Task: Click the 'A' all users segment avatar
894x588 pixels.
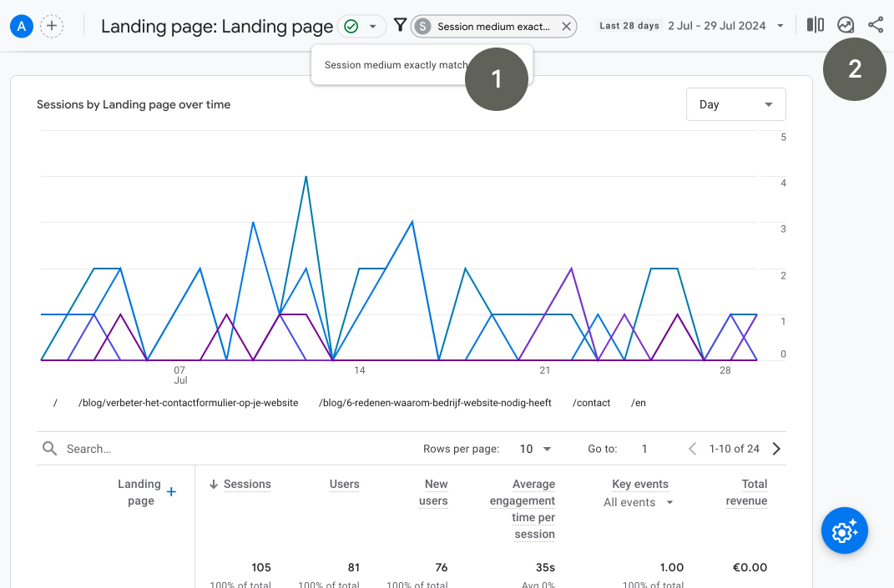Action: tap(22, 26)
